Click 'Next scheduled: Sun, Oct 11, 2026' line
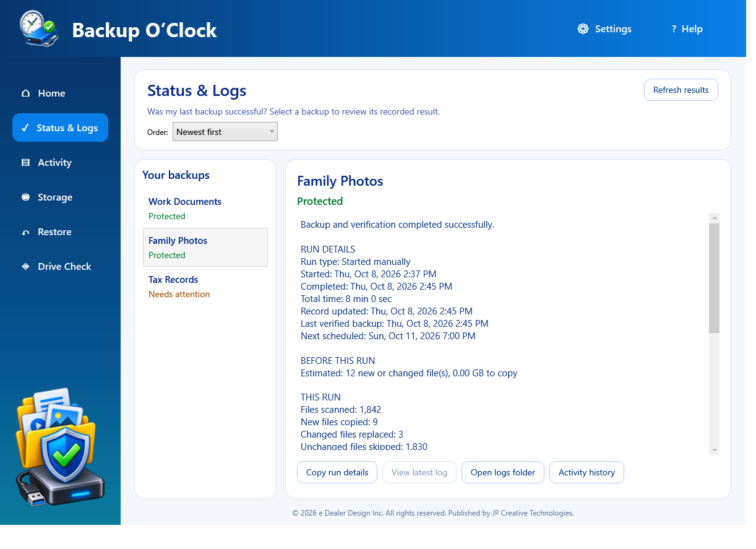The height and width of the screenshot is (549, 756). click(x=388, y=336)
